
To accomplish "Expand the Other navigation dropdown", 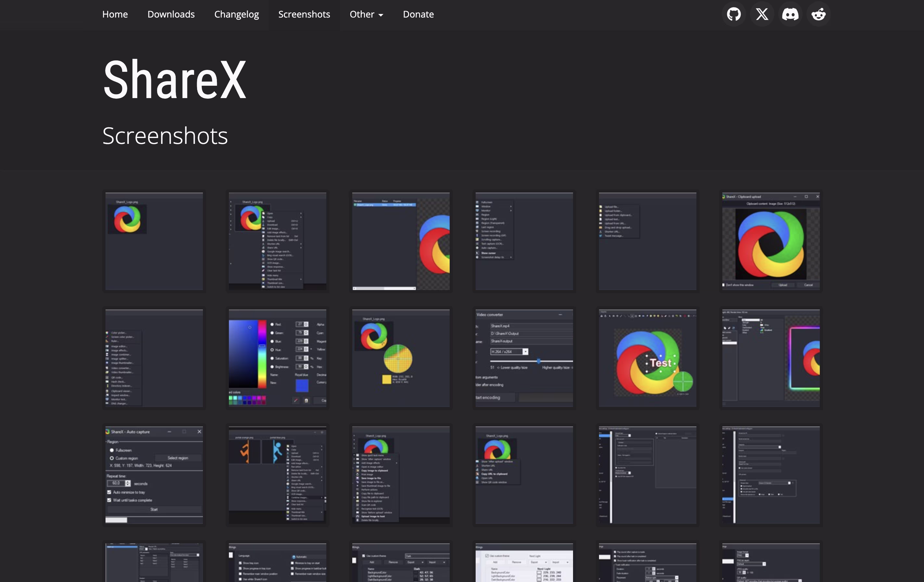I will (x=366, y=14).
